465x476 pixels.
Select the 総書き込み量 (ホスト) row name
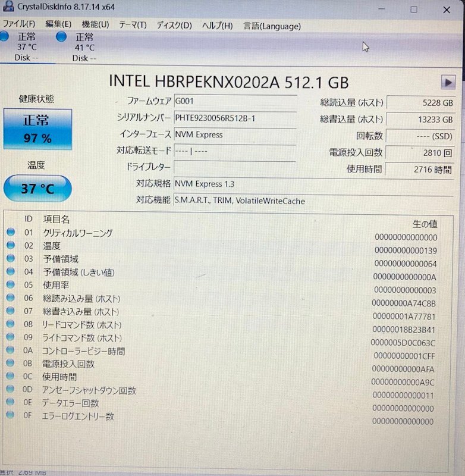click(x=81, y=312)
